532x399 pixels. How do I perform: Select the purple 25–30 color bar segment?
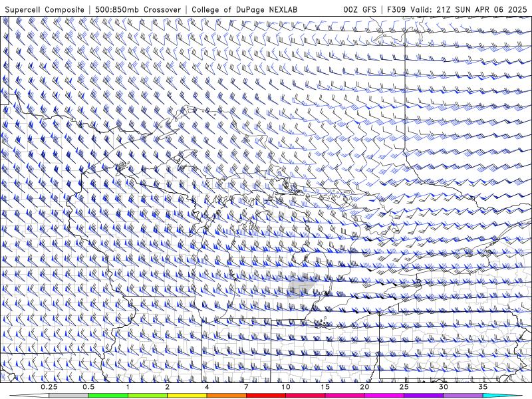click(x=424, y=396)
